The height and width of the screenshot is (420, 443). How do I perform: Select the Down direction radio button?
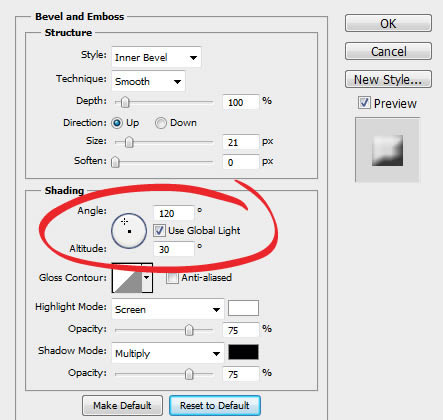(x=160, y=123)
